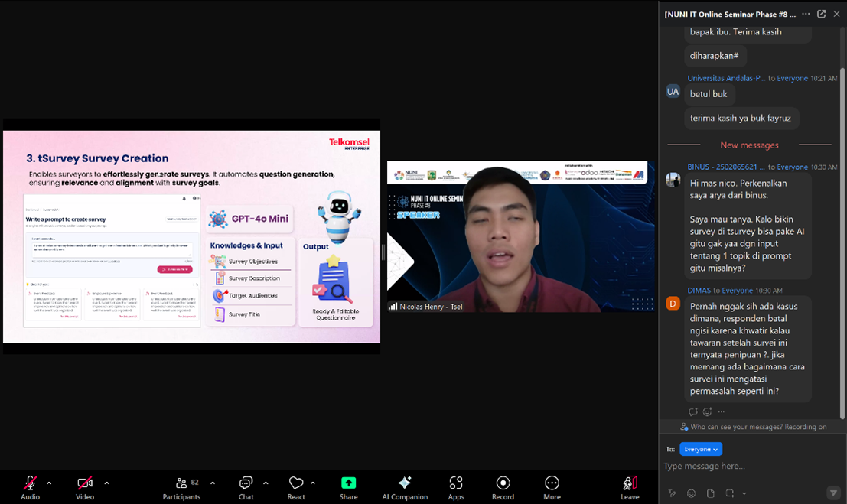This screenshot has width=847, height=504.
Task: Click the orange D avatar of DIMAS
Action: point(673,304)
